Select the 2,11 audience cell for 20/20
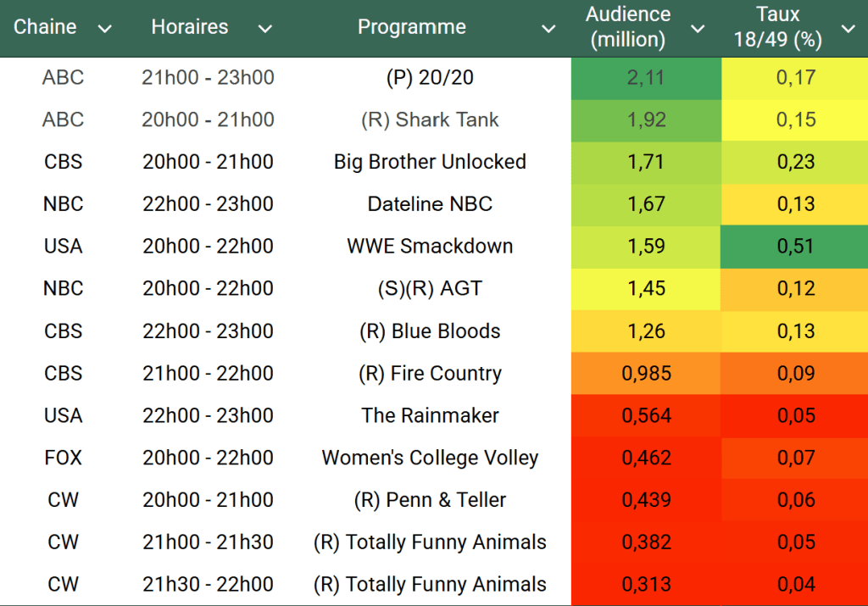The width and height of the screenshot is (868, 606). [646, 78]
